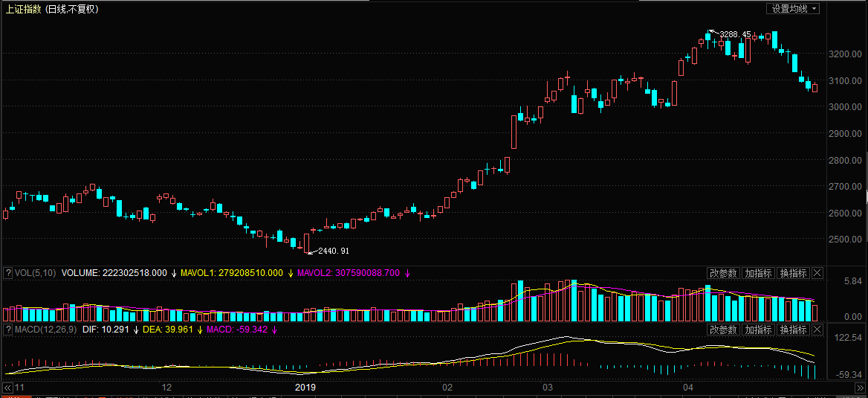
Task: Close the MACD indicator panel
Action: (x=817, y=330)
